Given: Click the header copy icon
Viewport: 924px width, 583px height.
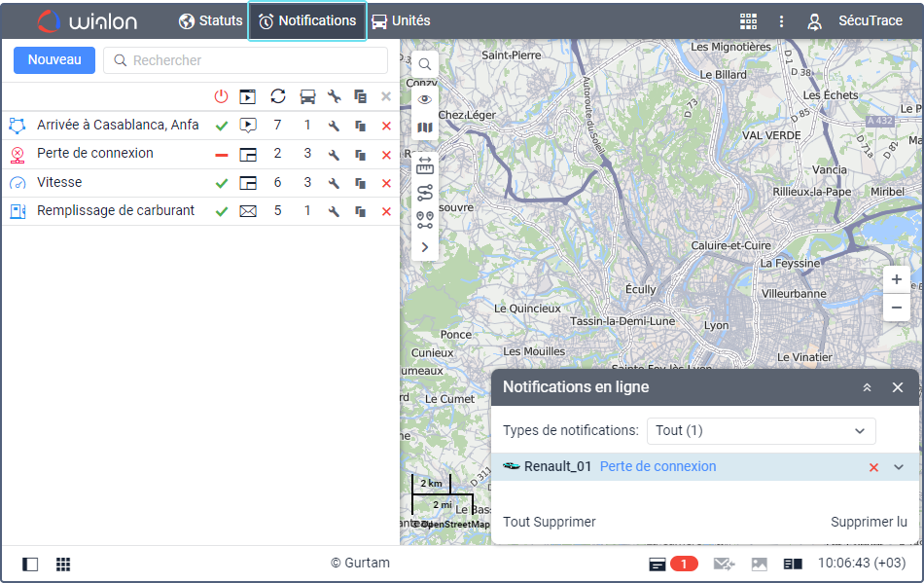Looking at the screenshot, I should click(360, 96).
